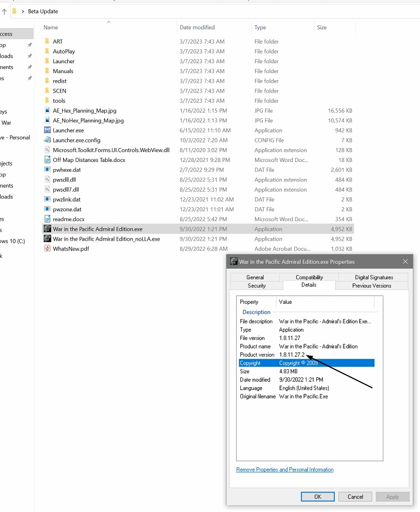Click the Launcher.exe.config file name
This screenshot has width=420, height=512.
(x=77, y=140)
